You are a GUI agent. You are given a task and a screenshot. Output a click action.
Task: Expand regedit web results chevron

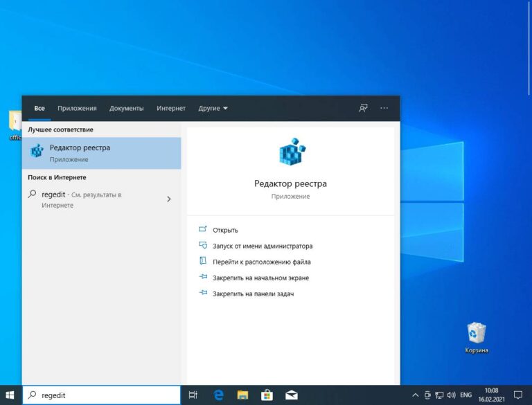pyautogui.click(x=169, y=199)
